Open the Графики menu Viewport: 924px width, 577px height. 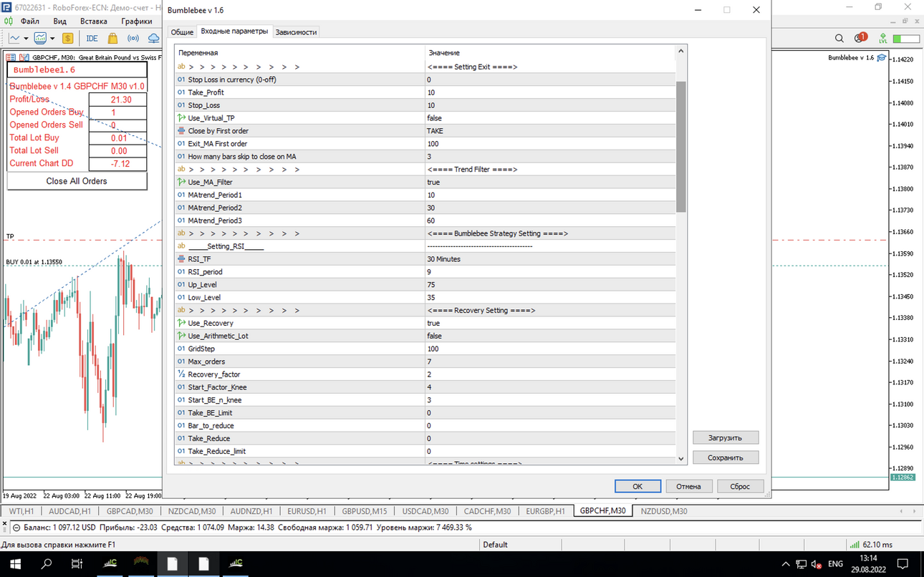137,21
